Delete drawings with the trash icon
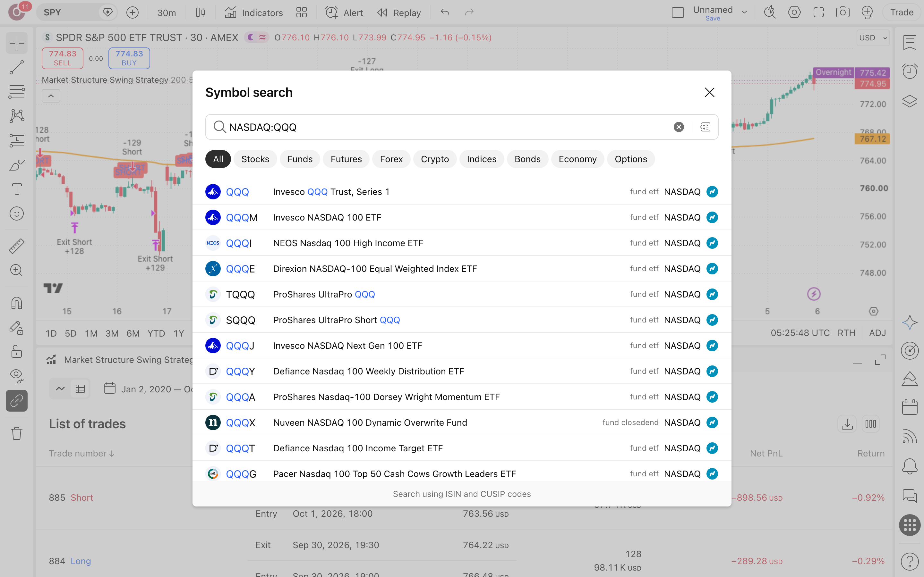This screenshot has width=924, height=577. (16, 433)
